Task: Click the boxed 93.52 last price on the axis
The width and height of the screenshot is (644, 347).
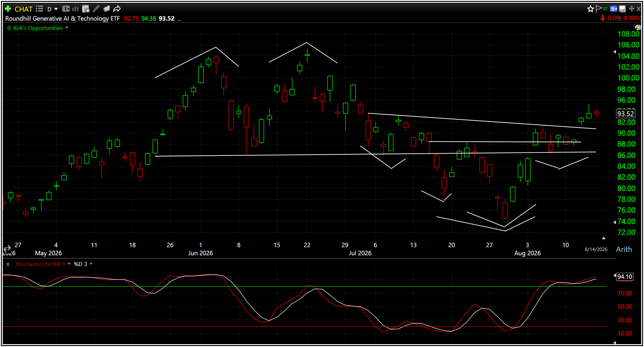Action: pyautogui.click(x=625, y=114)
